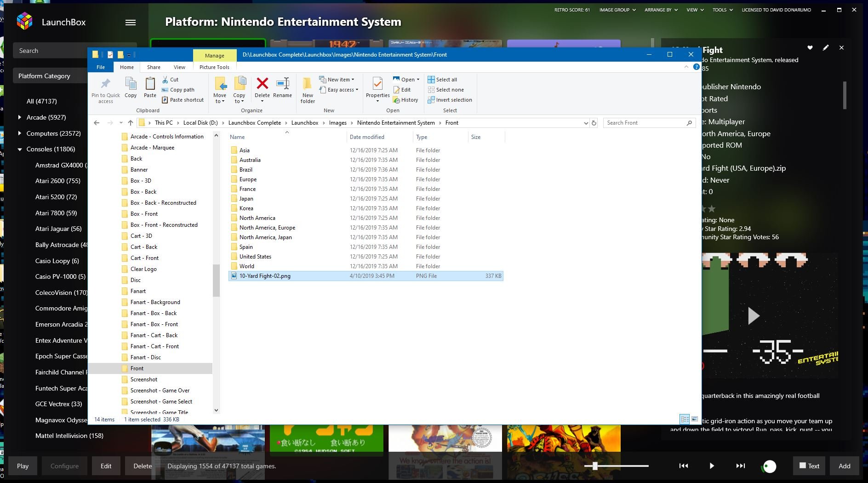The width and height of the screenshot is (868, 483).
Task: Open the LaunchBox Tools dropdown
Action: tap(723, 10)
